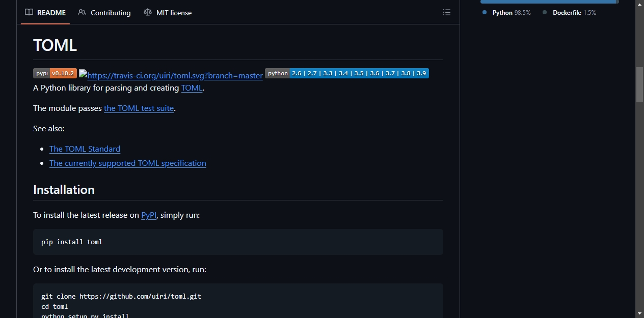Click 'Or to install the latest development version' text
Viewport: 644px width, 318px height.
120,269
